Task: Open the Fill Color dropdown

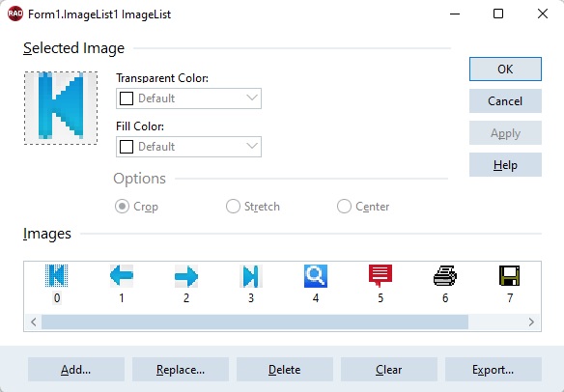Action: pyautogui.click(x=188, y=147)
